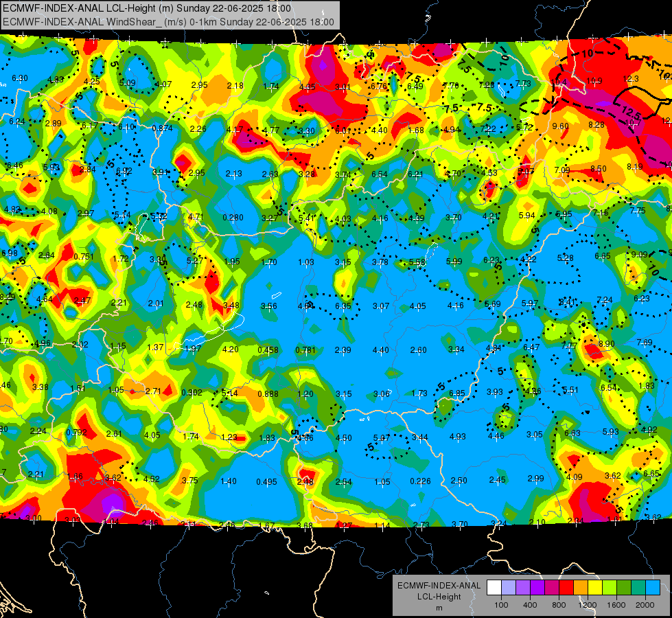Screen dimensions: 672x618
Task: Click the grid value 5.58
Action: click(417, 262)
